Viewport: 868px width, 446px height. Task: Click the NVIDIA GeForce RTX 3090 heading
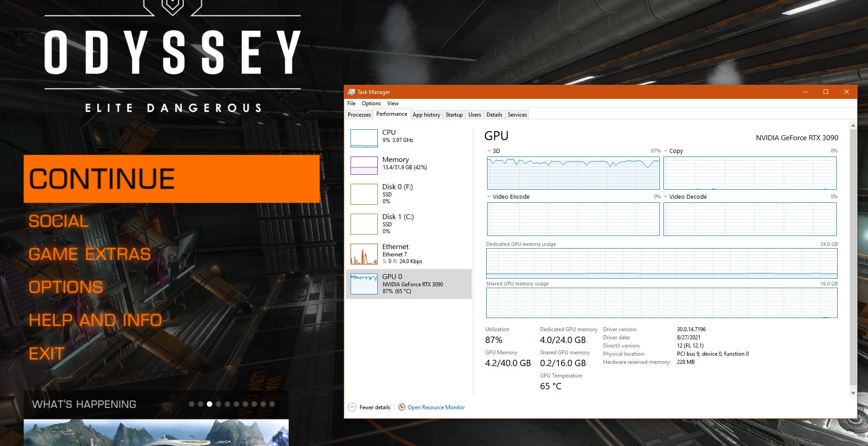[x=797, y=137]
